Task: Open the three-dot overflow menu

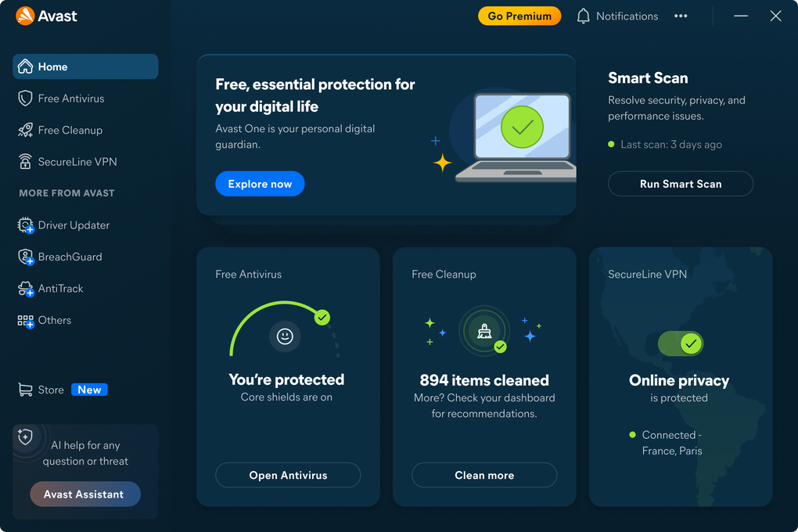Action: coord(680,15)
